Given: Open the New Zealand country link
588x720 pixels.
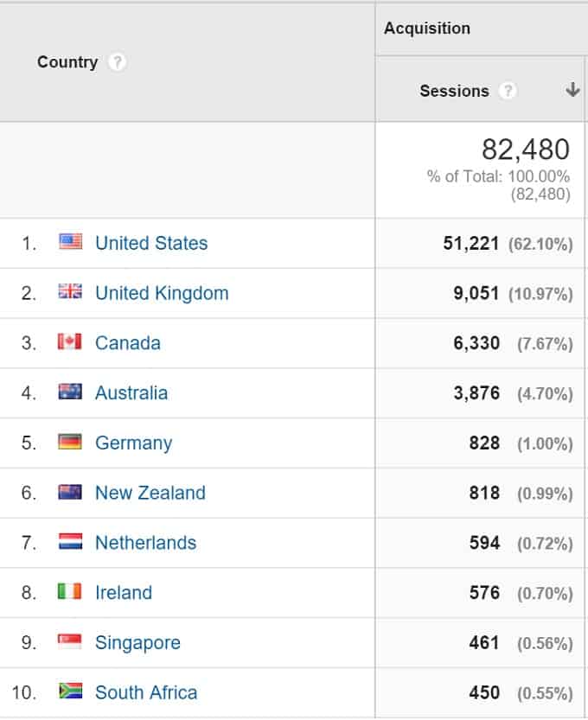Looking at the screenshot, I should pos(150,493).
